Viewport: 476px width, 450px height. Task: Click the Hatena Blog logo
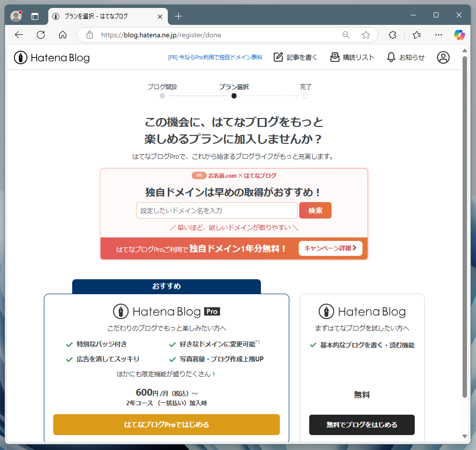click(x=52, y=58)
